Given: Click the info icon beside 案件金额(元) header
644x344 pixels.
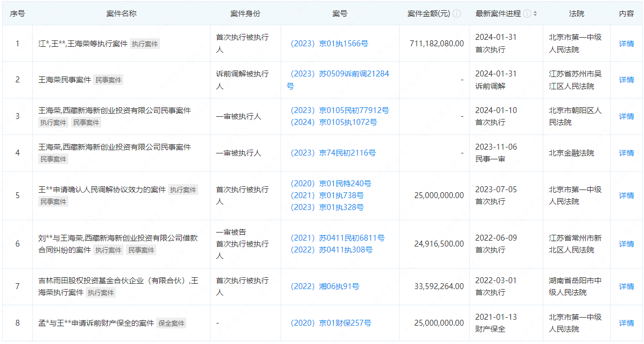Looking at the screenshot, I should (456, 13).
